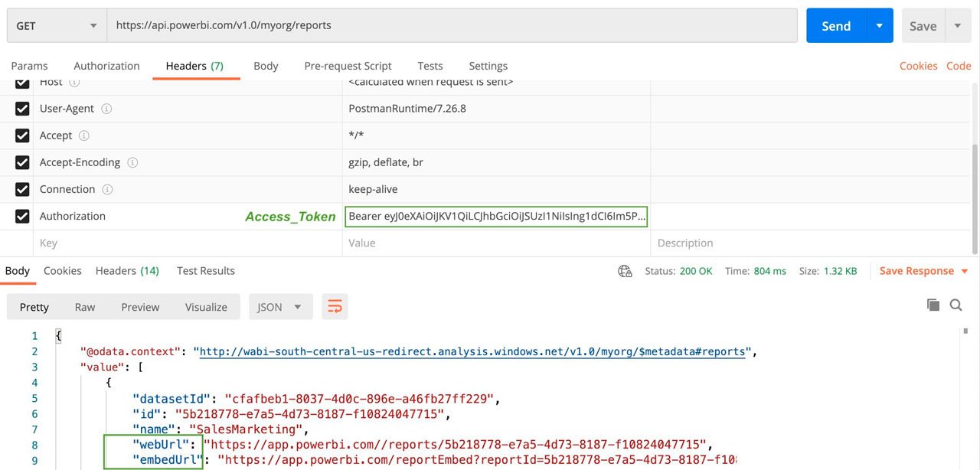Screen dimensions: 980x470
Task: Toggle the User-Agent header checkbox
Action: pos(22,109)
